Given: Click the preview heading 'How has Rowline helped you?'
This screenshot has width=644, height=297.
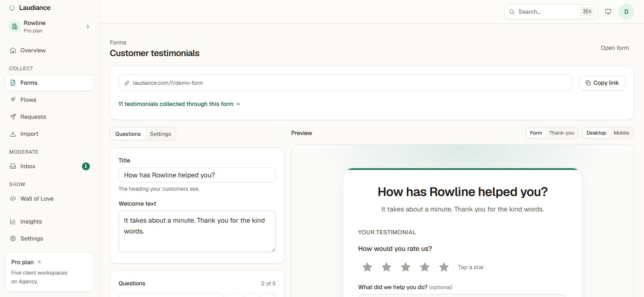Looking at the screenshot, I should 463,192.
